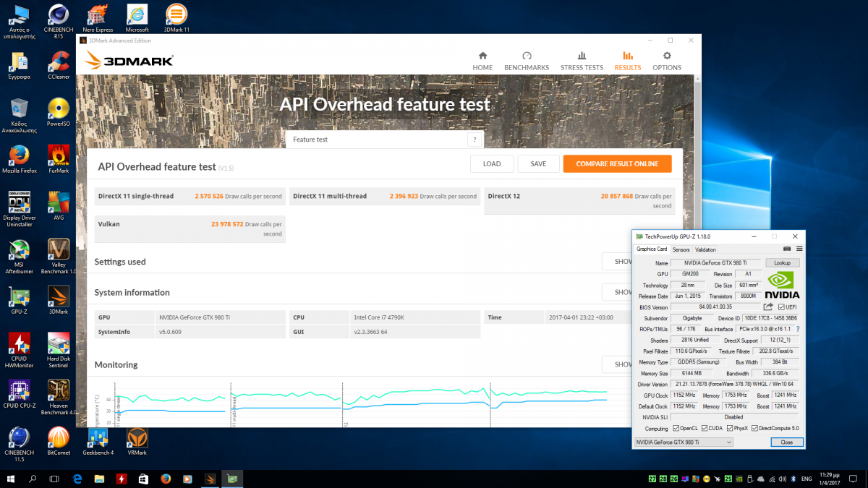The width and height of the screenshot is (868, 488).
Task: Open the HOME section in 3DMark
Action: tap(482, 61)
